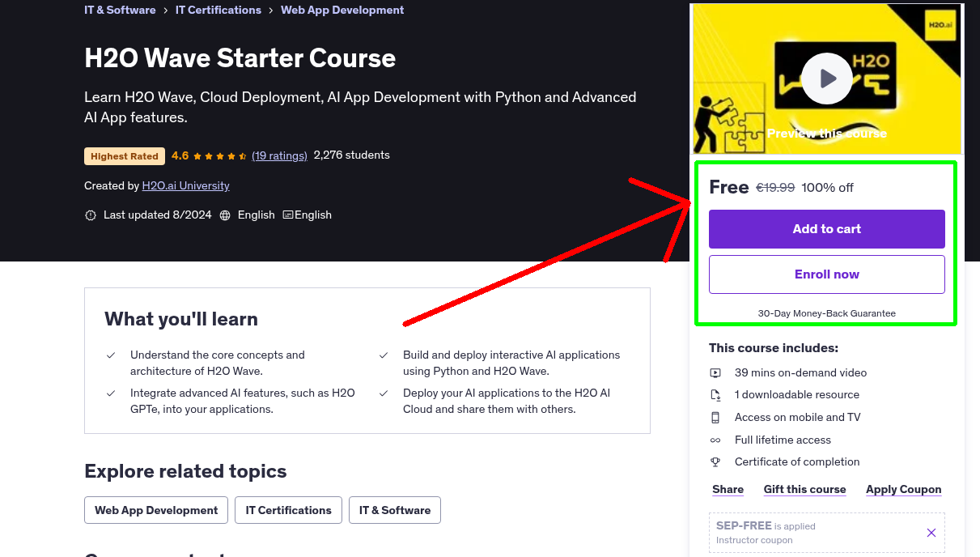Screen dimensions: 980x557
Task: Open Web App Development breadcrumb link
Action: (342, 10)
